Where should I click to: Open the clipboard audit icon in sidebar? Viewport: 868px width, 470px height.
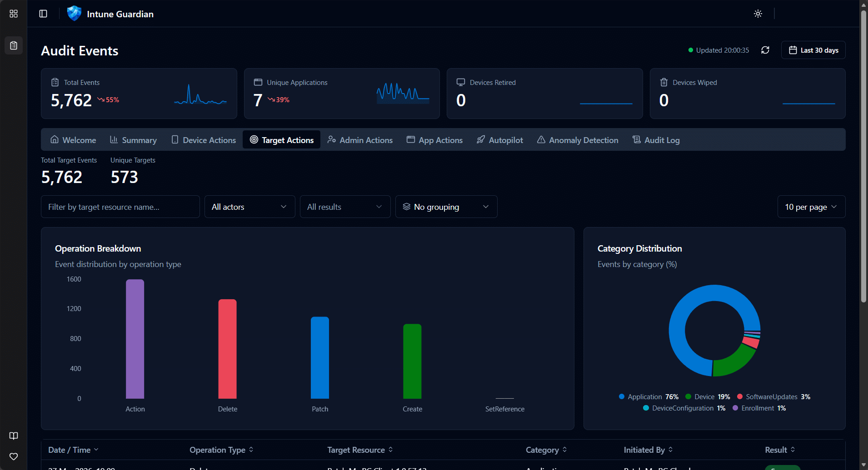pos(14,45)
